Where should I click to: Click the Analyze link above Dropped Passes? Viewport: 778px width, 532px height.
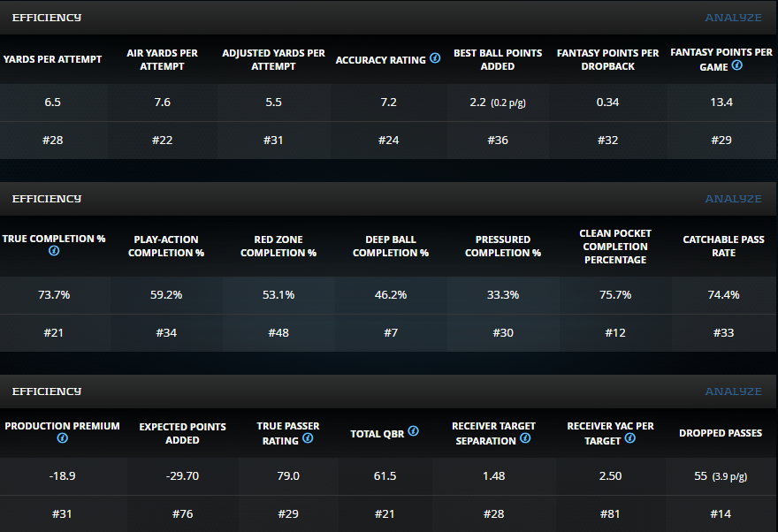(x=732, y=391)
